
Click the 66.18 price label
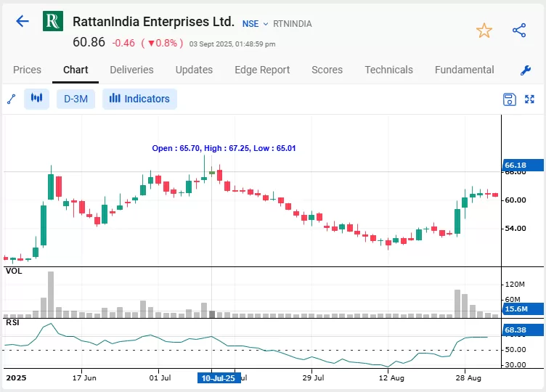tap(523, 165)
